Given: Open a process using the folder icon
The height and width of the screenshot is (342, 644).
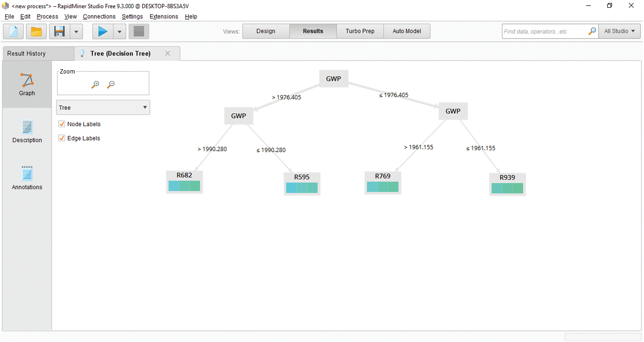Looking at the screenshot, I should [36, 32].
